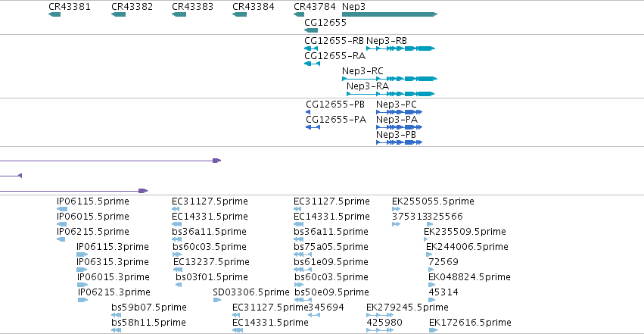Image resolution: width=644 pixels, height=334 pixels.
Task: Click the EK172616.5prime EST
Action: pyautogui.click(x=434, y=331)
